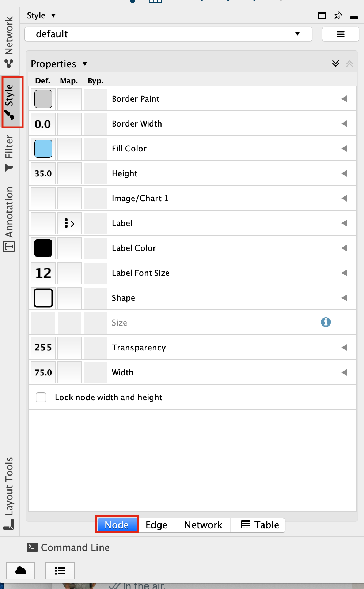Enable Lock node width and height
Image resolution: width=364 pixels, height=589 pixels.
41,397
